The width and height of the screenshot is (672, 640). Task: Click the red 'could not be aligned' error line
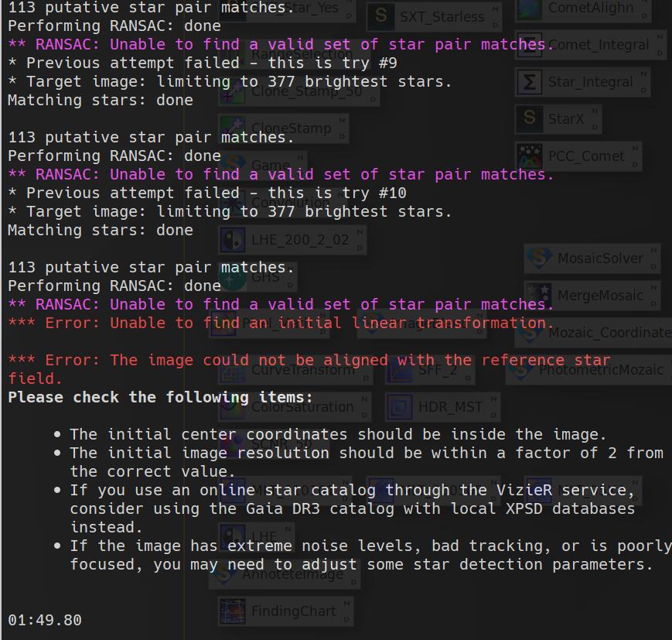coord(309,361)
